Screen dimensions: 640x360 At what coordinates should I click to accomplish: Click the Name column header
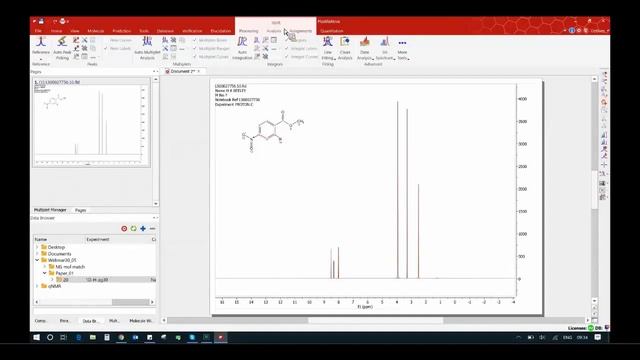click(x=58, y=239)
